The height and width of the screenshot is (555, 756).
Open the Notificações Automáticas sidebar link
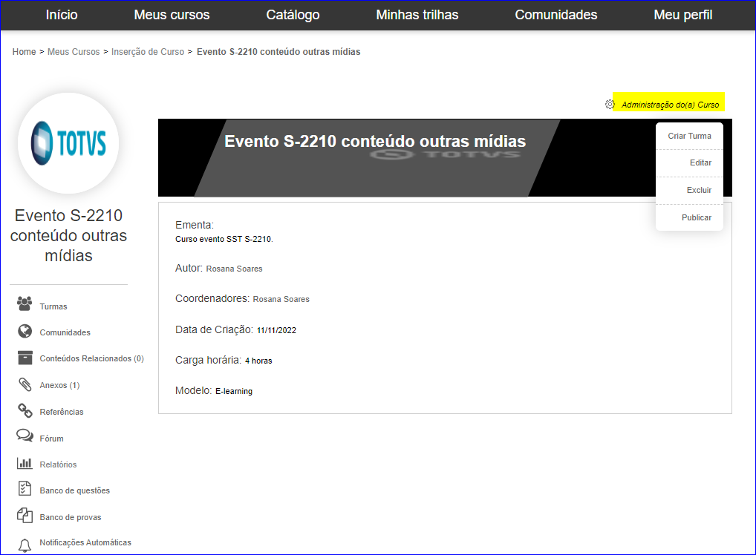(85, 542)
